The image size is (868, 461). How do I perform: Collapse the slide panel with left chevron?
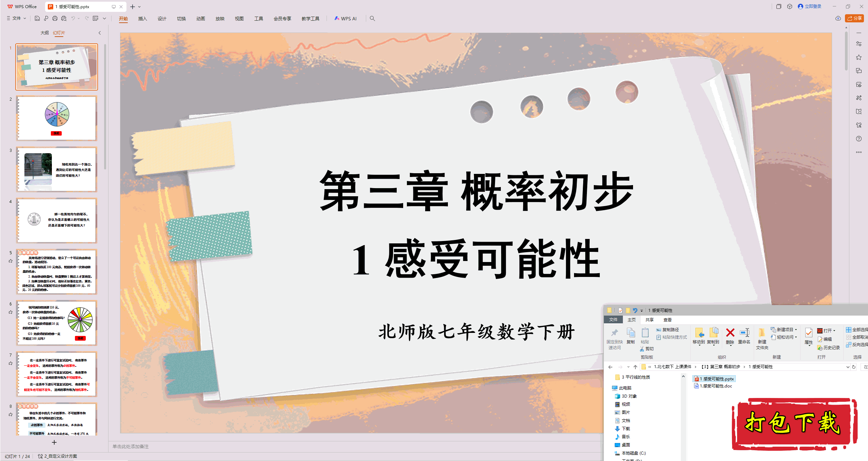coord(100,33)
